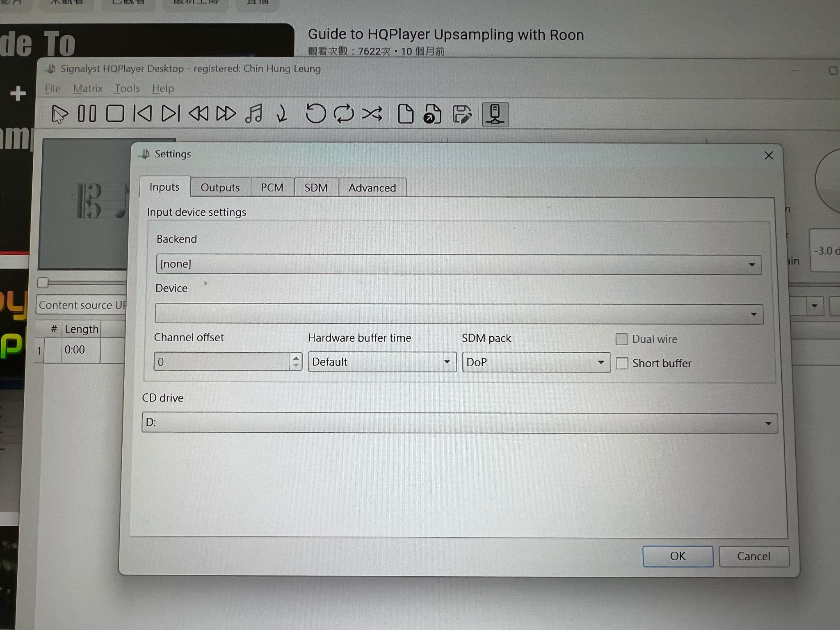Switch to the Outputs tab

pos(220,187)
